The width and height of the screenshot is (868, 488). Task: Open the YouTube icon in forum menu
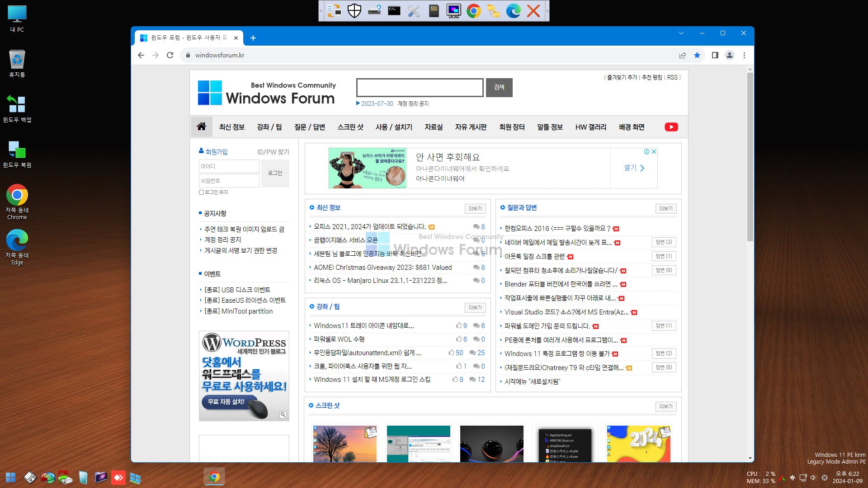coord(671,127)
